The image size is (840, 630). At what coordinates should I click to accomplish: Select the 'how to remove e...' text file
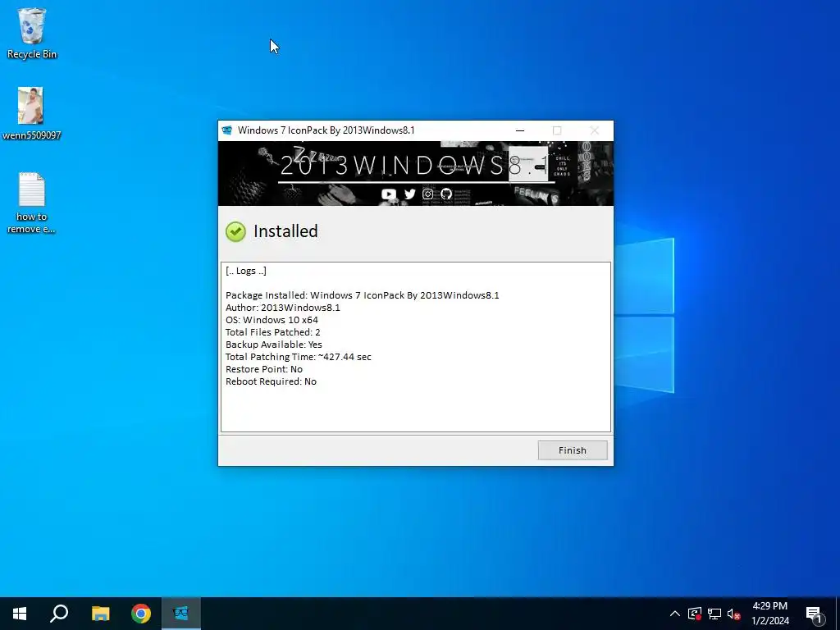coord(31,203)
